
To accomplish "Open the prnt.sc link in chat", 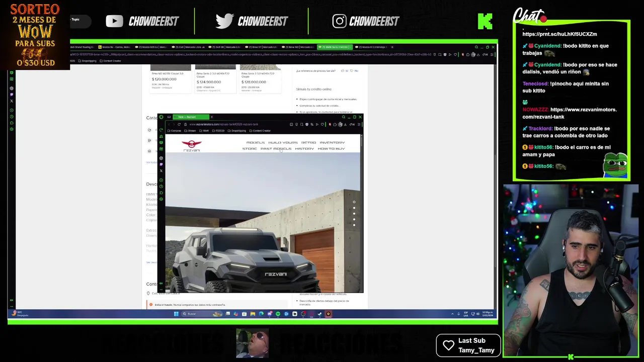I will [559, 34].
